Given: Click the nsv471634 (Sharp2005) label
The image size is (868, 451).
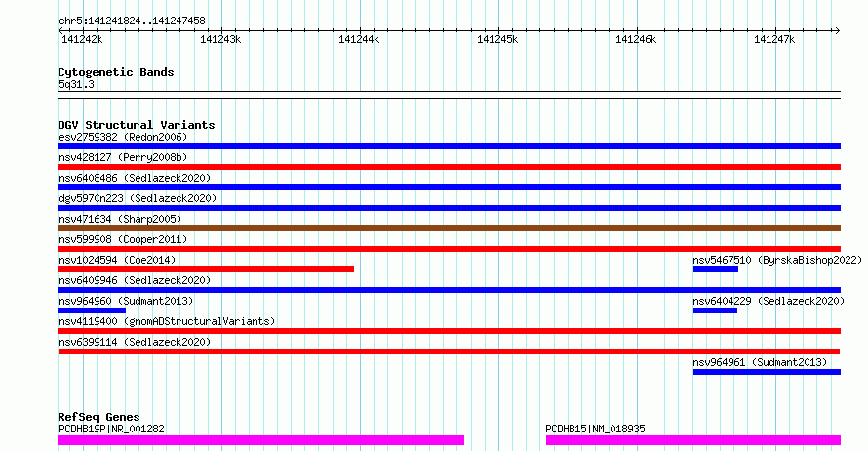Looking at the screenshot, I should [120, 219].
